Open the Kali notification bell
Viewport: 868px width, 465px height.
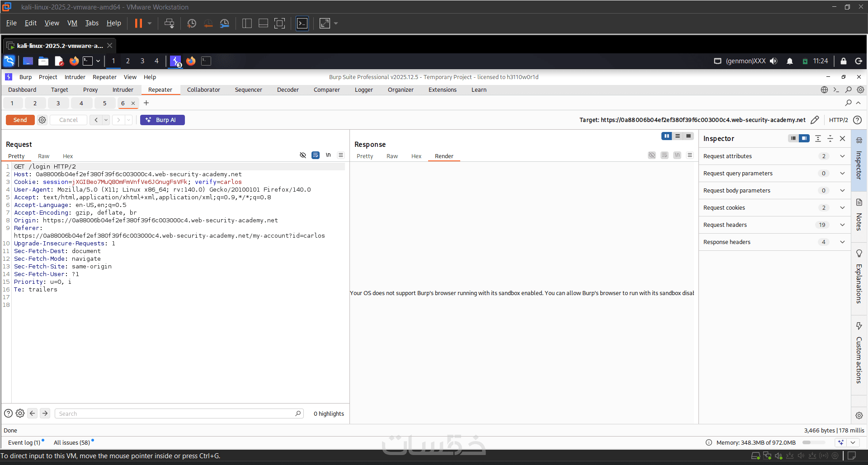790,61
